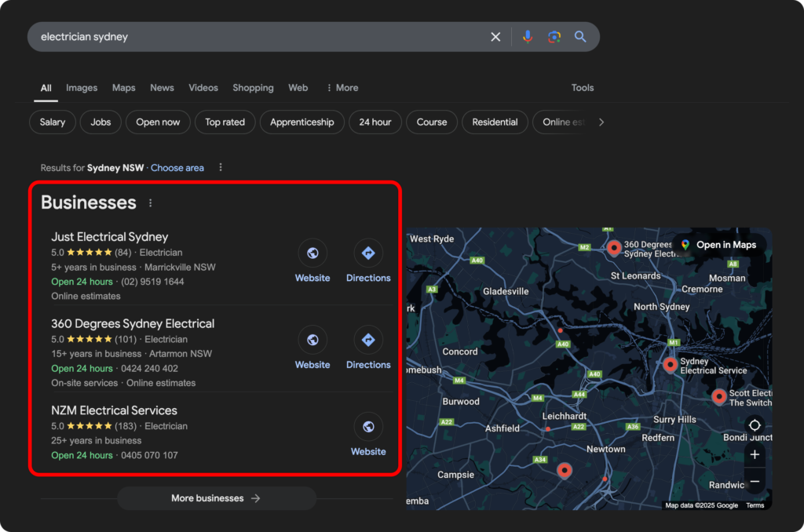The width and height of the screenshot is (804, 532).
Task: Apply the Jobs filter chip
Action: 100,122
